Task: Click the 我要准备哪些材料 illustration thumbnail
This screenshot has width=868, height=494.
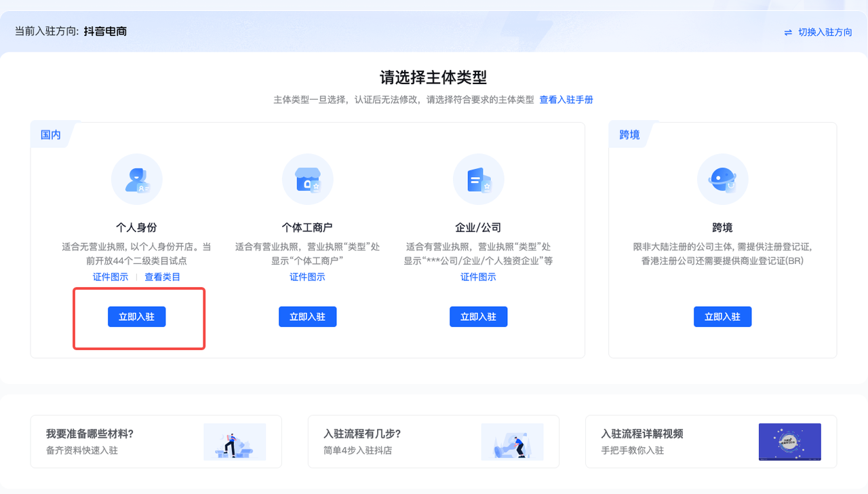Action: click(235, 442)
